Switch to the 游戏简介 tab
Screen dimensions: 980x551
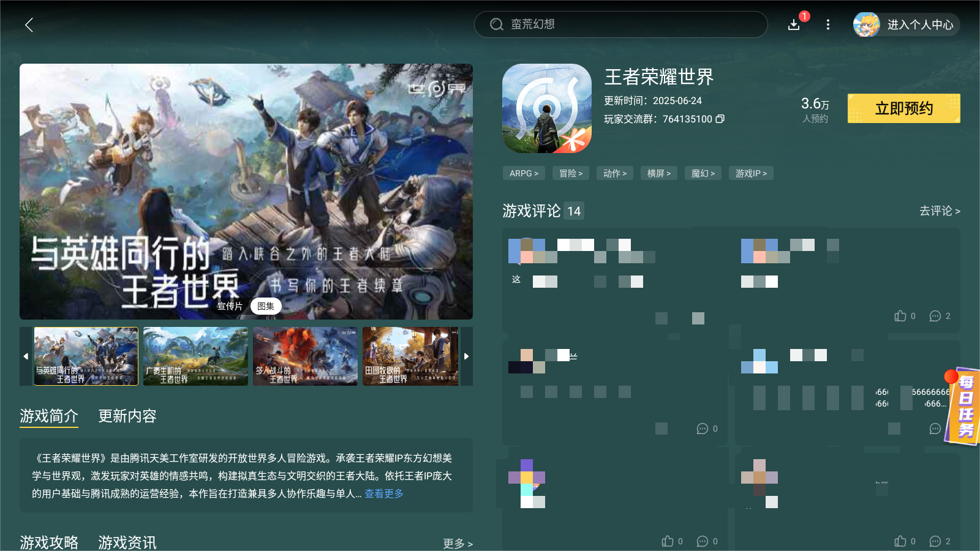49,416
